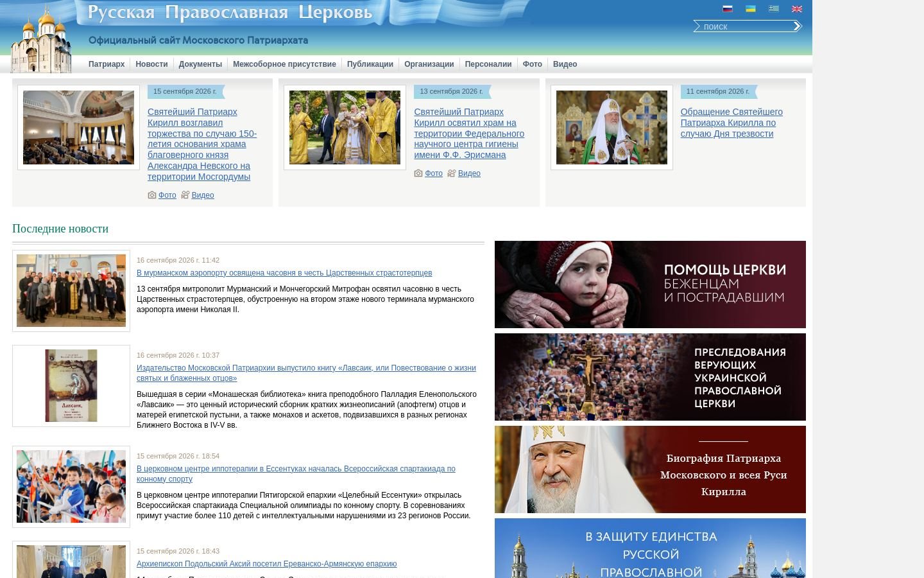924x578 pixels.
Task: Click Русская Православная Церковь site title
Action: click(x=230, y=12)
